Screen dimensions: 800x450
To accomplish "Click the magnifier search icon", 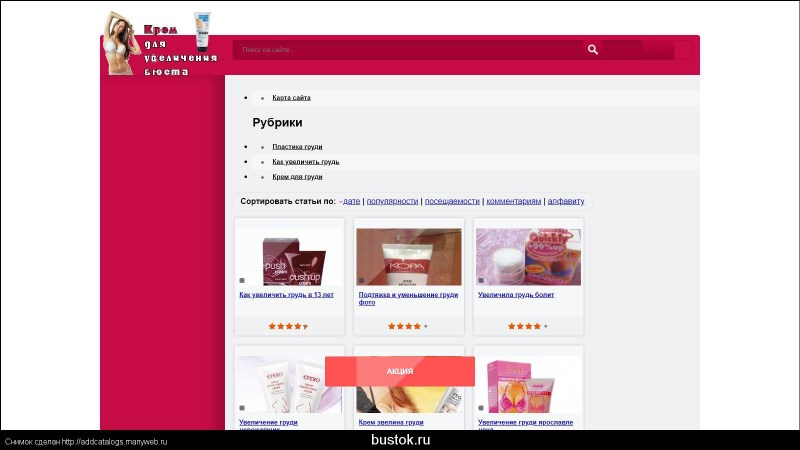I will click(x=593, y=49).
